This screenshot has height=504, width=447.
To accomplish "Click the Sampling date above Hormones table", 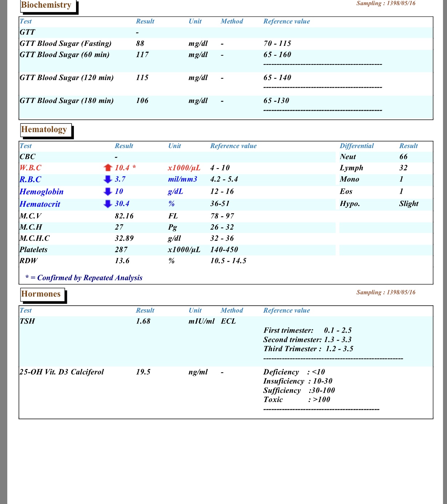I will pyautogui.click(x=386, y=292).
